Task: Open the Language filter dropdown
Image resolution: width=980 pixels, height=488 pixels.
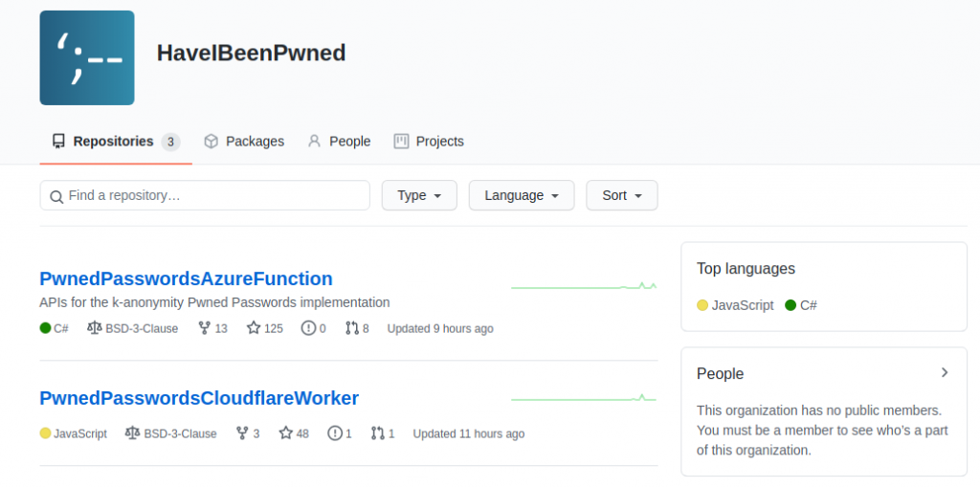Action: (x=521, y=195)
